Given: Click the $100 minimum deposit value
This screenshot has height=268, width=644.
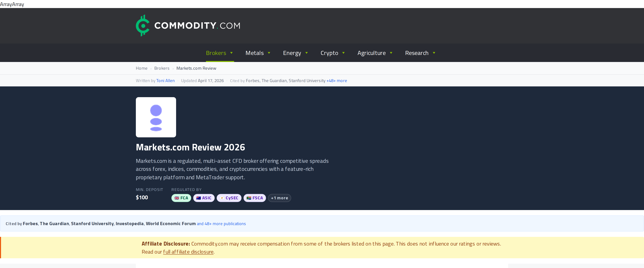Looking at the screenshot, I should pyautogui.click(x=142, y=197).
